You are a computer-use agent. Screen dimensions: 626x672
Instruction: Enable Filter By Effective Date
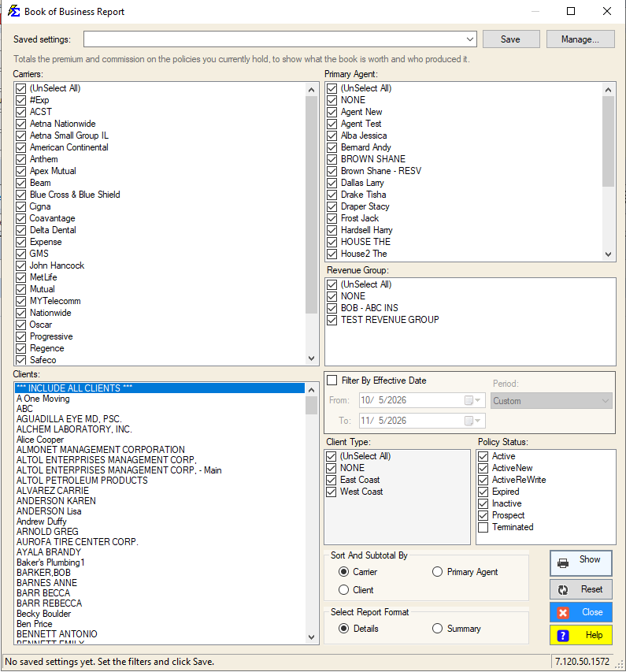click(x=332, y=381)
